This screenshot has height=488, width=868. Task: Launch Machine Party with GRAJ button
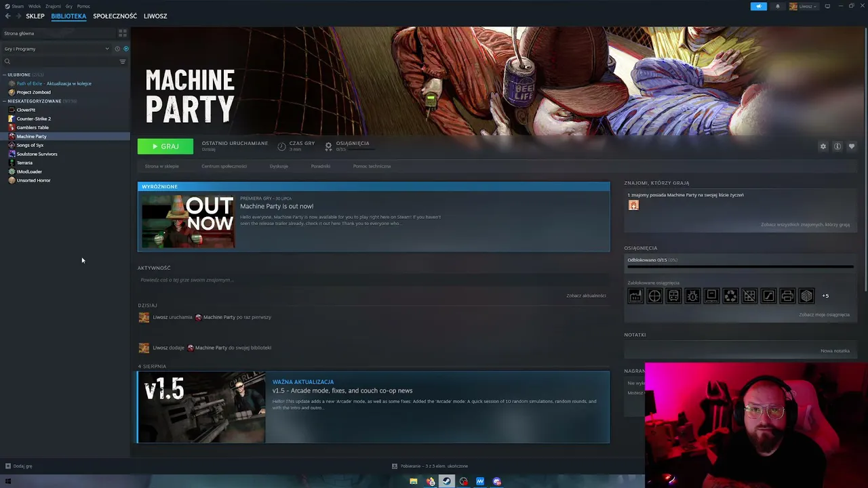pyautogui.click(x=165, y=146)
